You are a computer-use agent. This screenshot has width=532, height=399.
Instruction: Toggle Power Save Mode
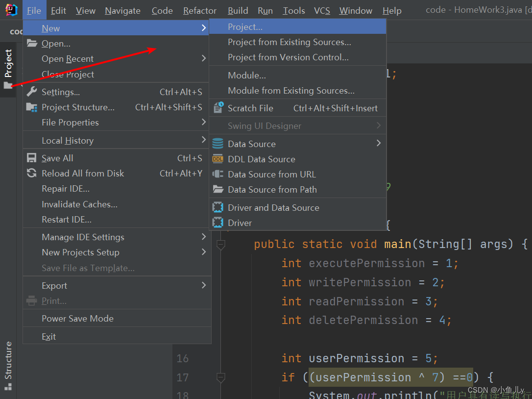(117, 318)
